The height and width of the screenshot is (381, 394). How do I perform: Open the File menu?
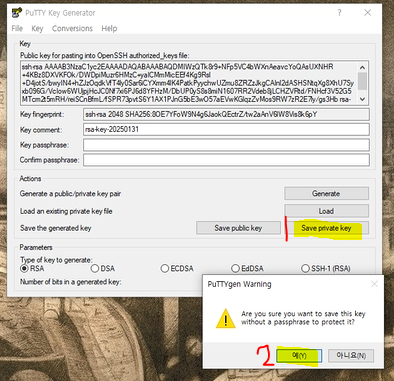17,28
